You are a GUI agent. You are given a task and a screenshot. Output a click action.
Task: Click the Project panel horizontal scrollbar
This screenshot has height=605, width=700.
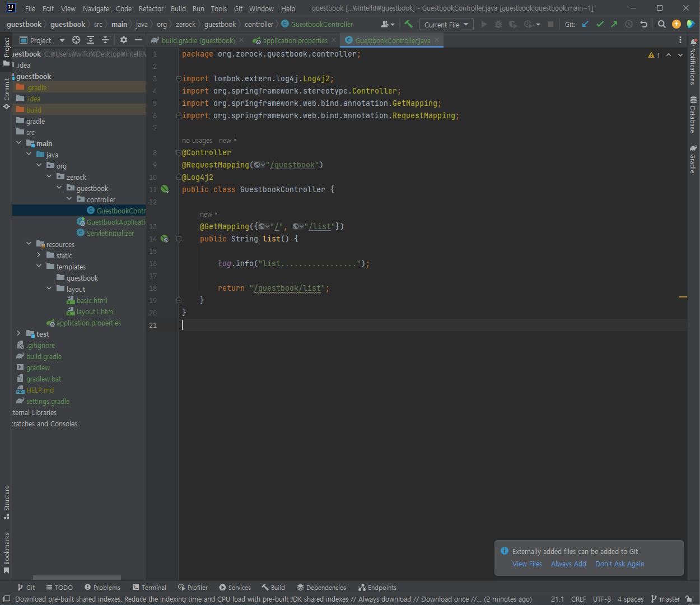pos(77,578)
